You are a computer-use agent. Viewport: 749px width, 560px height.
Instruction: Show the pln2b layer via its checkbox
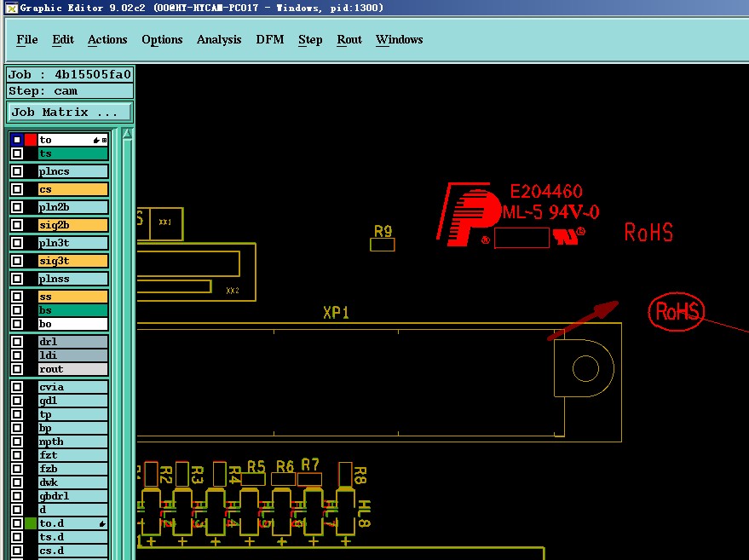pos(17,207)
